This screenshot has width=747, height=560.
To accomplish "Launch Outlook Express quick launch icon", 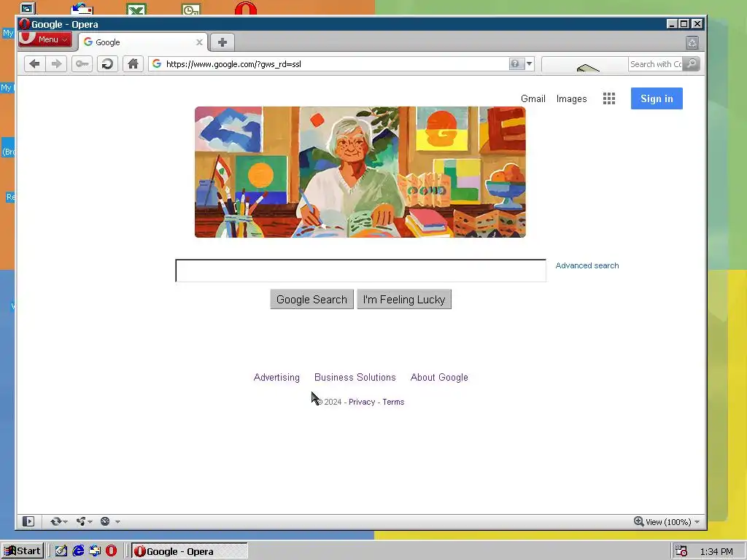I will click(95, 551).
